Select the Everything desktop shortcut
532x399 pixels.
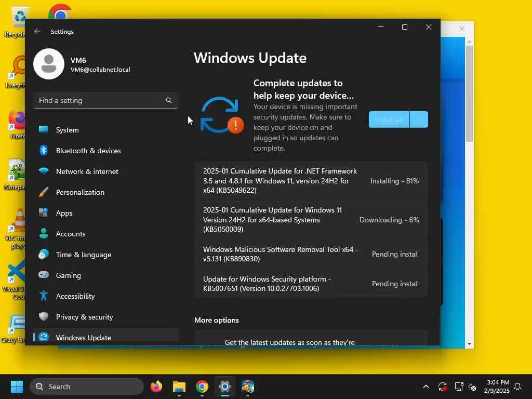[15, 72]
